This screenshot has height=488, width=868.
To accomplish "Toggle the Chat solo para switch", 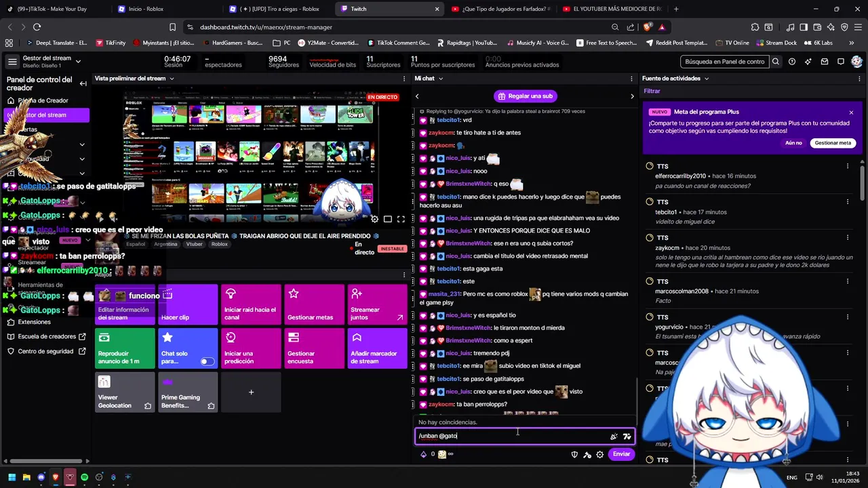I will (207, 361).
